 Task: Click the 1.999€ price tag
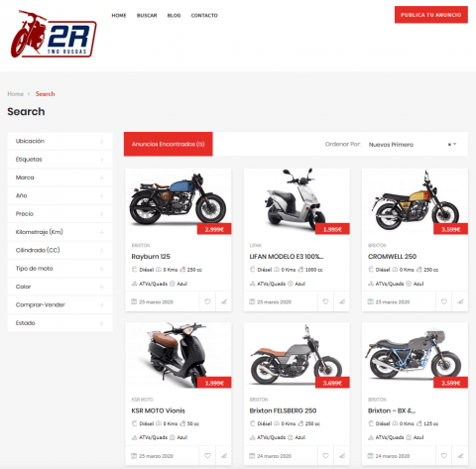[x=214, y=383]
